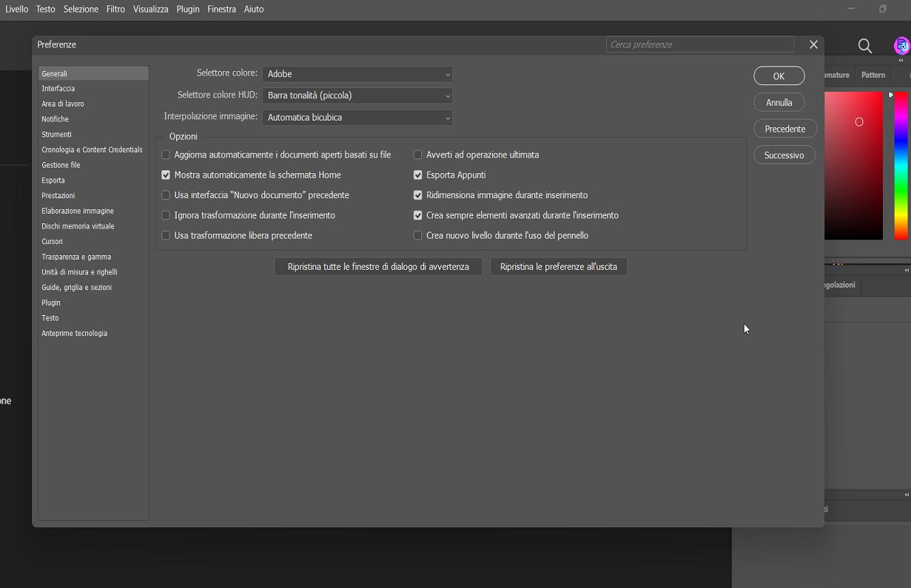Minimize the Photoshop window
The image size is (911, 588).
click(852, 9)
